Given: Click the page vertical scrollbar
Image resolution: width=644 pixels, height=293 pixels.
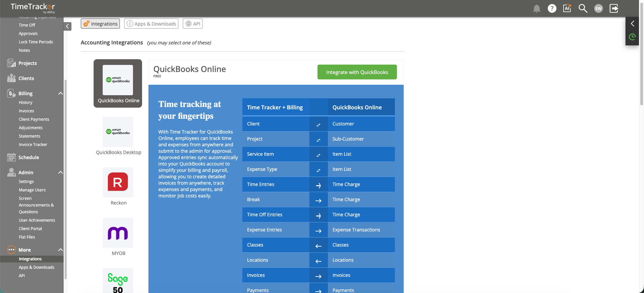Looking at the screenshot, I should point(642,54).
